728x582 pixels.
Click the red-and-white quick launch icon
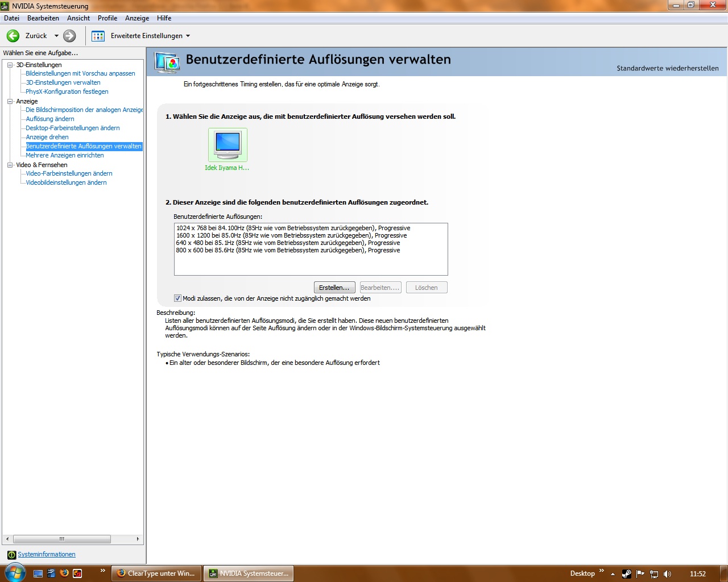[x=77, y=573]
